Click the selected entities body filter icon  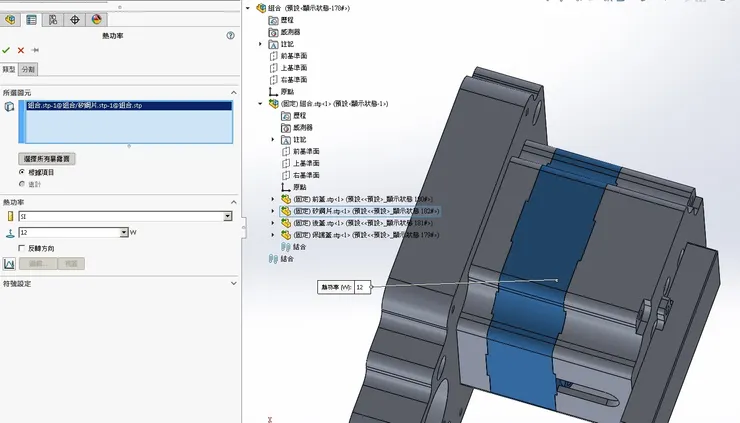click(x=9, y=107)
